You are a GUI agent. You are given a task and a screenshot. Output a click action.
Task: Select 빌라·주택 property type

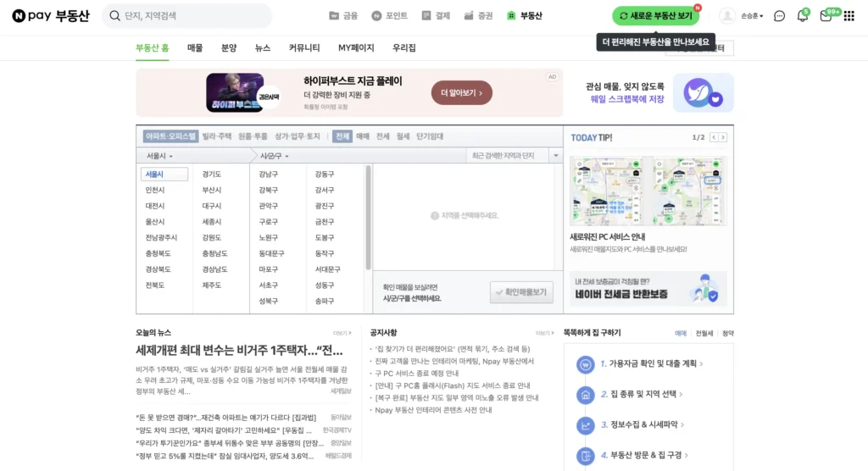(x=216, y=136)
